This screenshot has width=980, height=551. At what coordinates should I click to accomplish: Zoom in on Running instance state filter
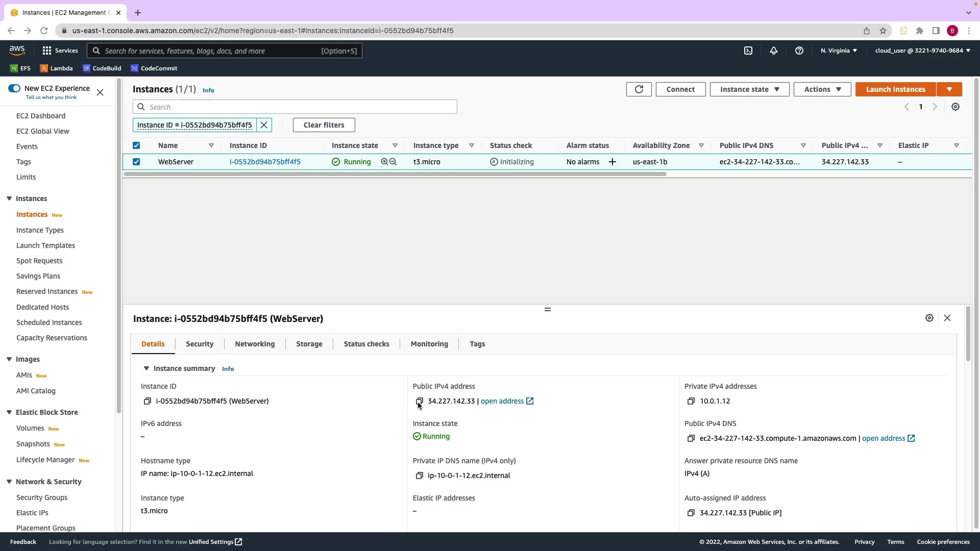pyautogui.click(x=384, y=162)
